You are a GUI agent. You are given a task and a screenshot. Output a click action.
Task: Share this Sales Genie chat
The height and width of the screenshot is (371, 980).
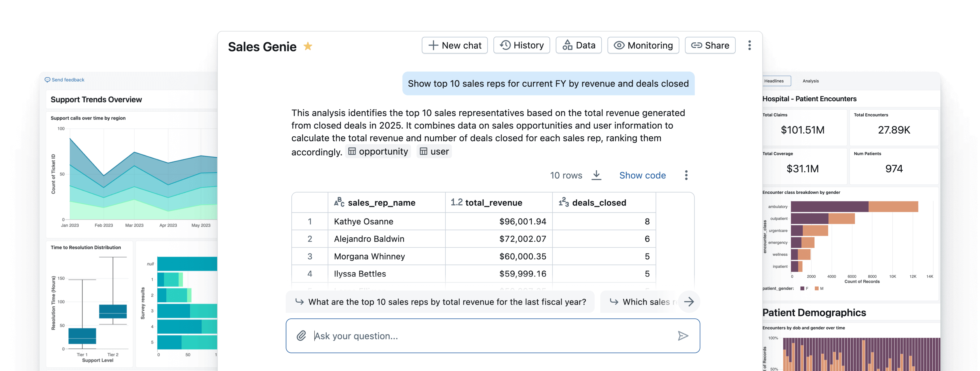(710, 45)
